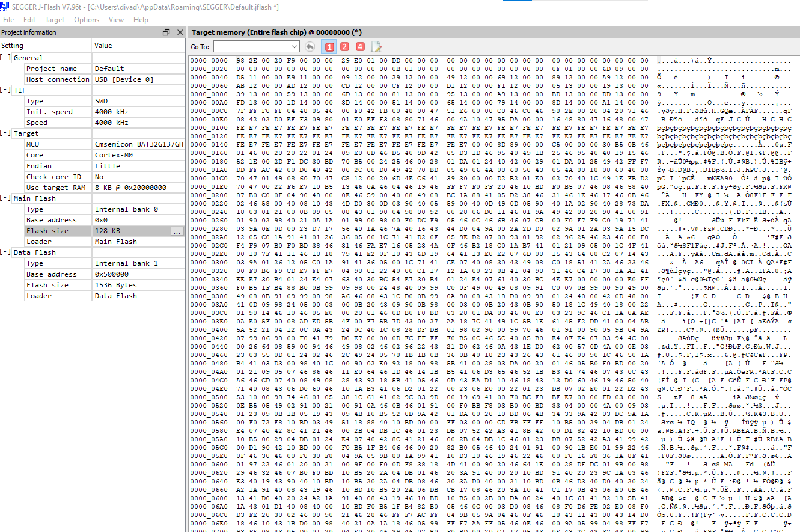Select 2-byte display width icon

(344, 46)
